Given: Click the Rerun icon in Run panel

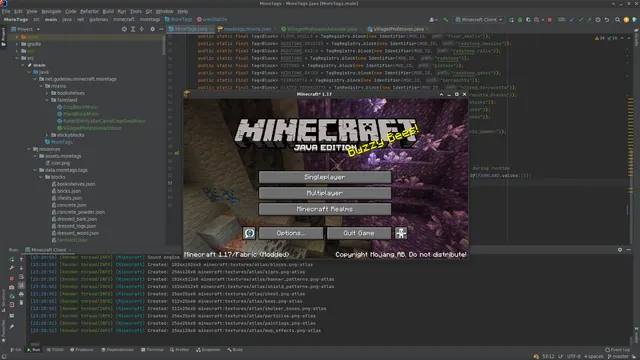Looking at the screenshot, I should tap(12, 259).
